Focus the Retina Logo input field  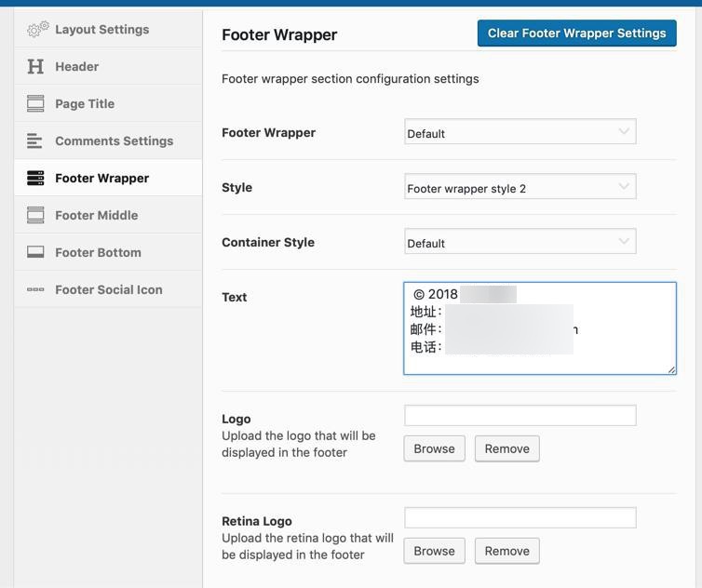pos(520,517)
